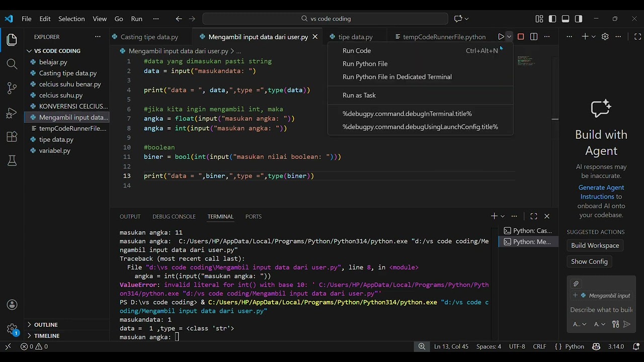Maximize the chat panel with fullscreen icon

click(637, 37)
